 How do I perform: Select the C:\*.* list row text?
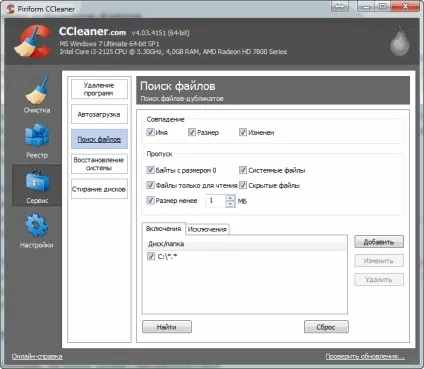click(x=167, y=256)
